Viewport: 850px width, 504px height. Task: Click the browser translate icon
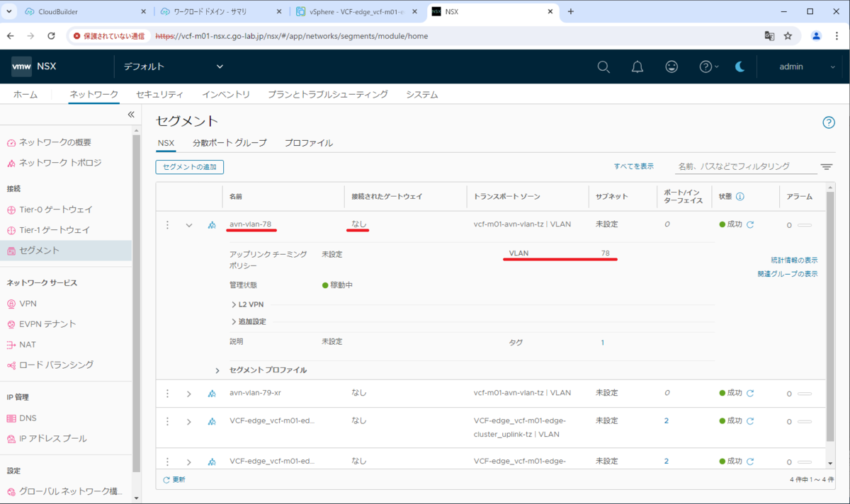pos(769,35)
